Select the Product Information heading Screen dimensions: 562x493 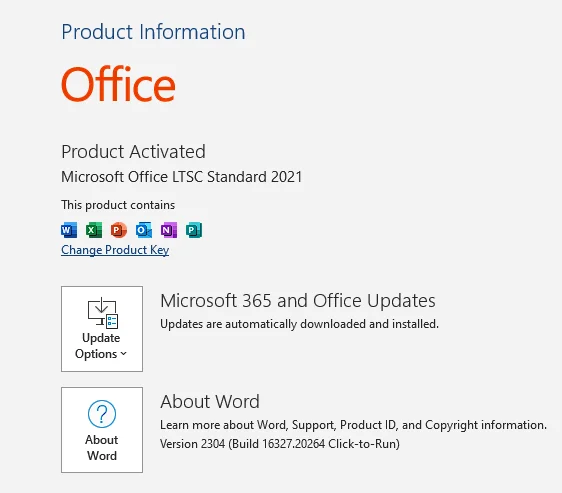click(x=153, y=32)
